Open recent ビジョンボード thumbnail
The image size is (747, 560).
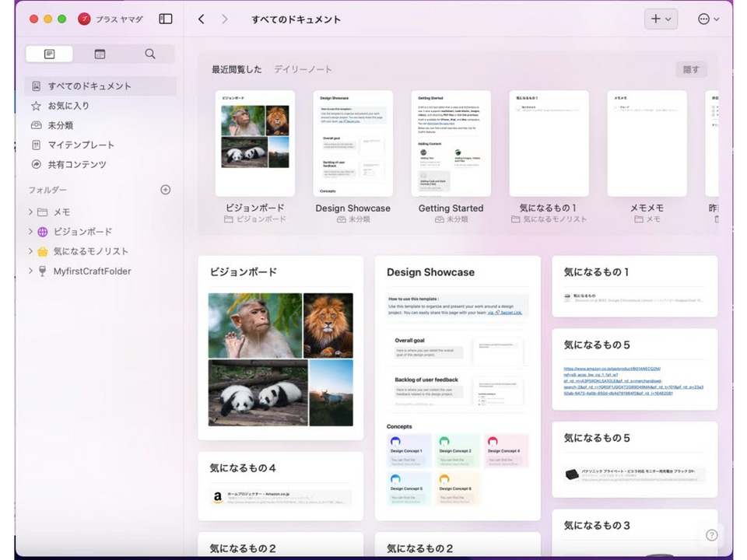(x=255, y=143)
